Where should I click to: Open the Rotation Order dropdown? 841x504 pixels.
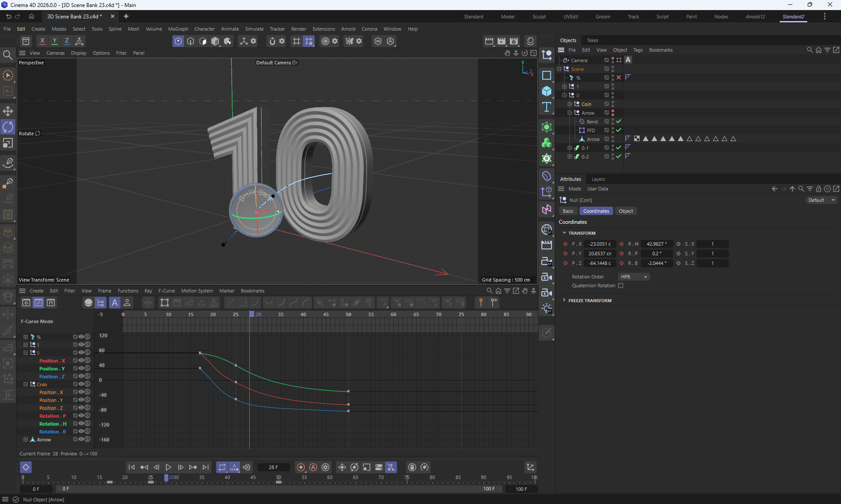[x=634, y=277]
